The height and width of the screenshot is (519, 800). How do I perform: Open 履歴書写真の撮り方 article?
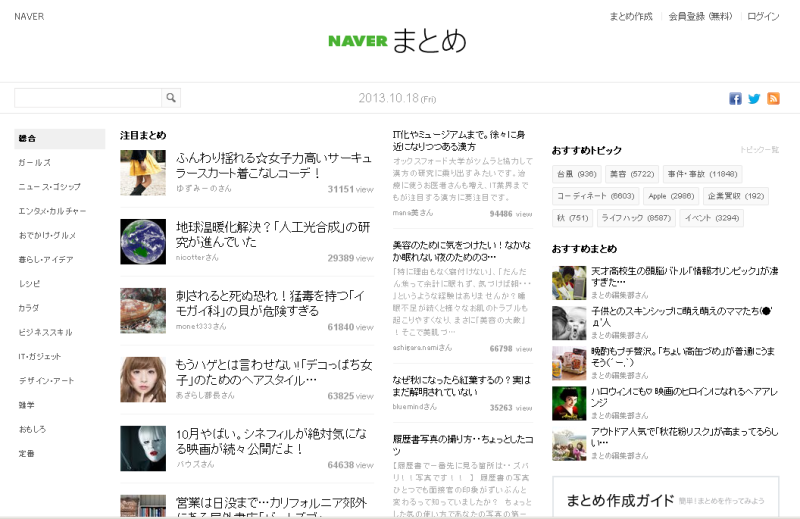click(463, 445)
